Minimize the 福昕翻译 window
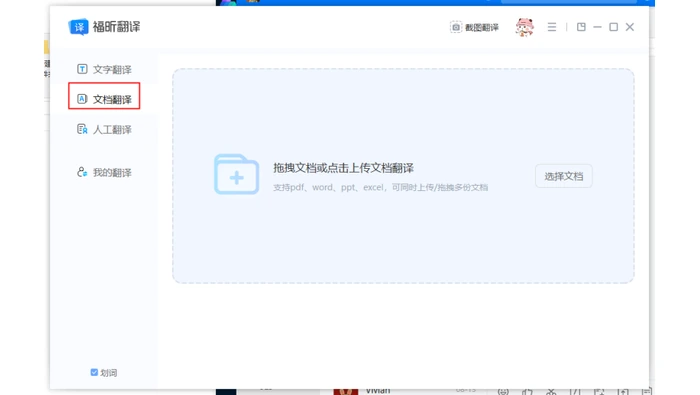Viewport: 700px width, 395px height. [597, 27]
